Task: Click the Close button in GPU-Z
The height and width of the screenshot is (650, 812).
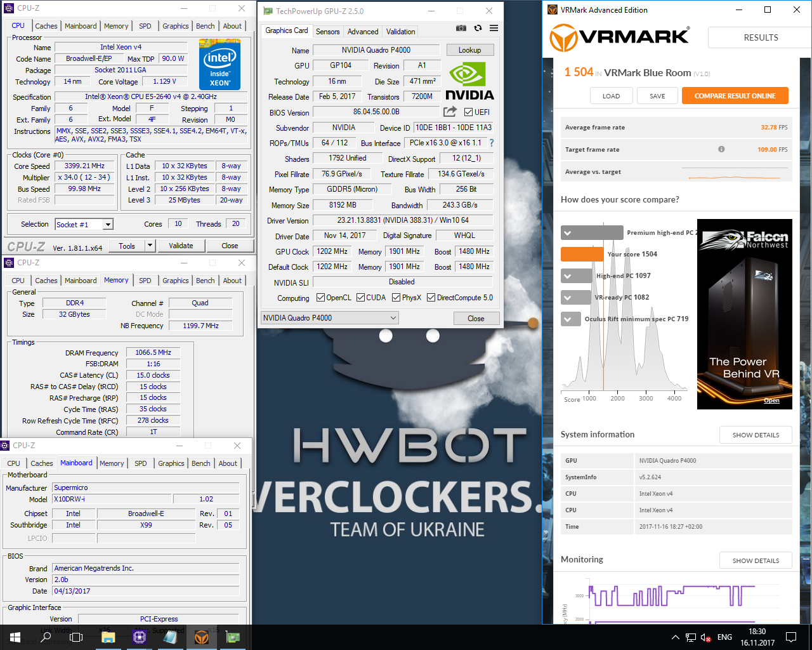Action: click(x=476, y=318)
